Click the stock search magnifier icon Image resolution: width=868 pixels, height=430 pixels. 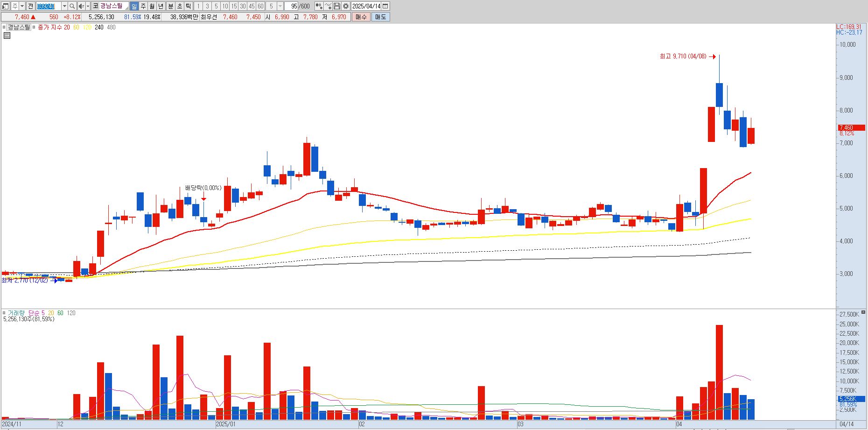(72, 6)
